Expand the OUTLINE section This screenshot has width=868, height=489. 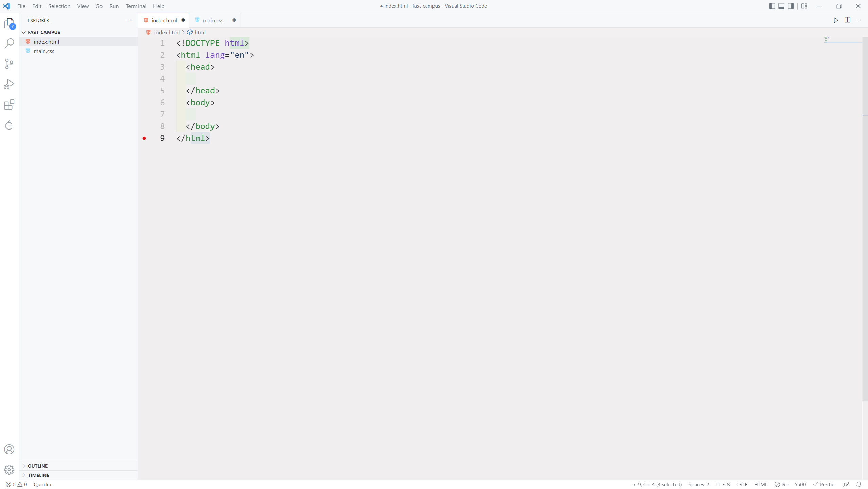point(79,466)
